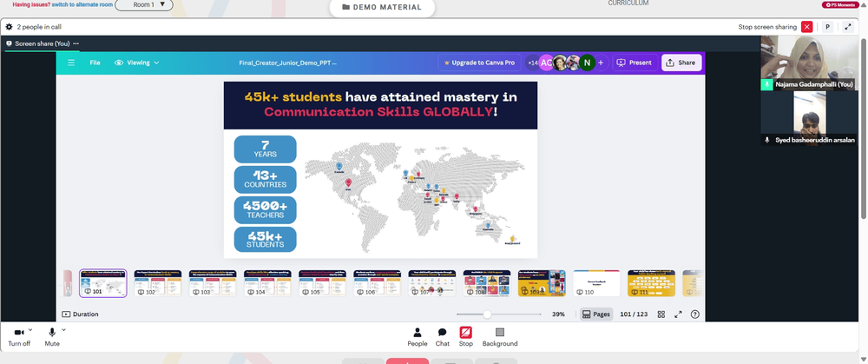Open the Background settings
Viewport: 868px width, 364px height.
coord(500,337)
